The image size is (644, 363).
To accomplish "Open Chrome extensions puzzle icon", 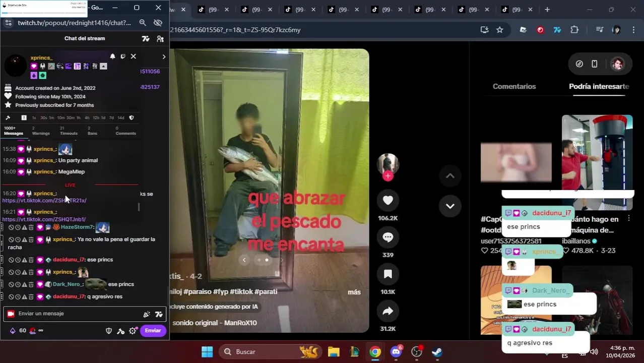I will click(574, 30).
